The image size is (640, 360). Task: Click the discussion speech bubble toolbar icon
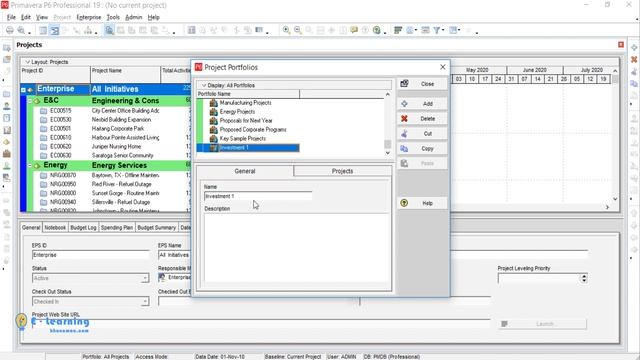(354, 30)
